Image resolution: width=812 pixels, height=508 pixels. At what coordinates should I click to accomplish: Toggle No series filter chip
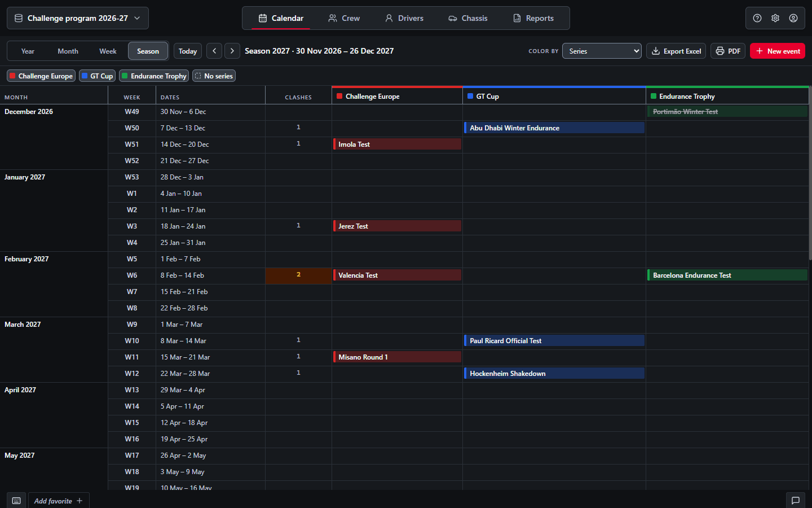coord(214,76)
